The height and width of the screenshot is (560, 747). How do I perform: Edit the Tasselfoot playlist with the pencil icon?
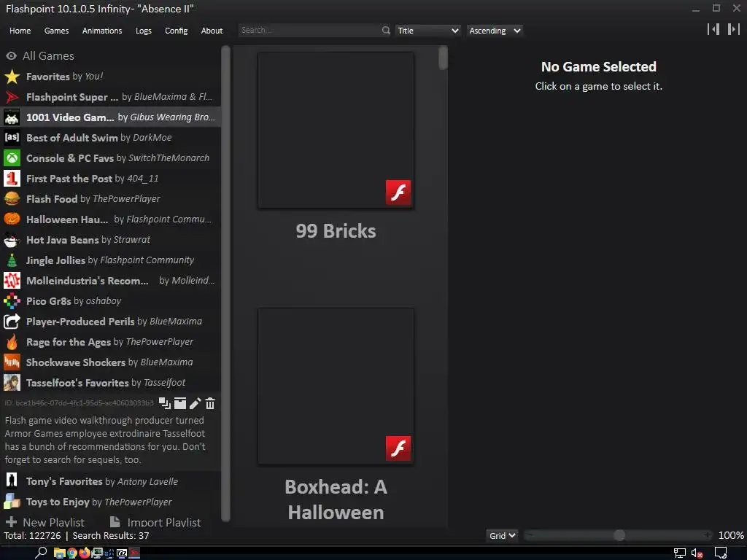(x=196, y=403)
